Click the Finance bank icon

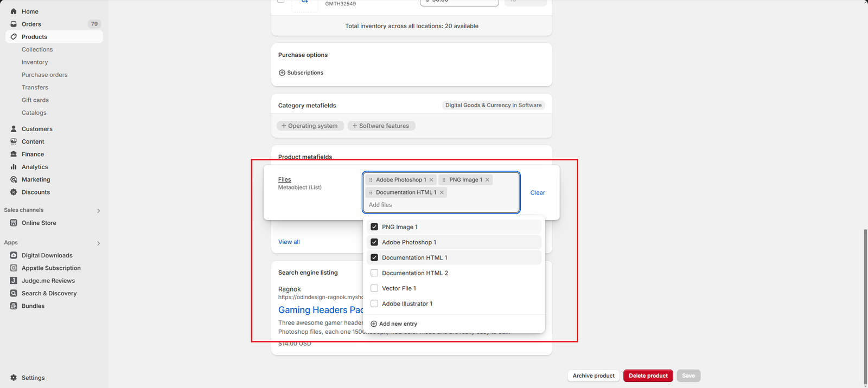[14, 154]
